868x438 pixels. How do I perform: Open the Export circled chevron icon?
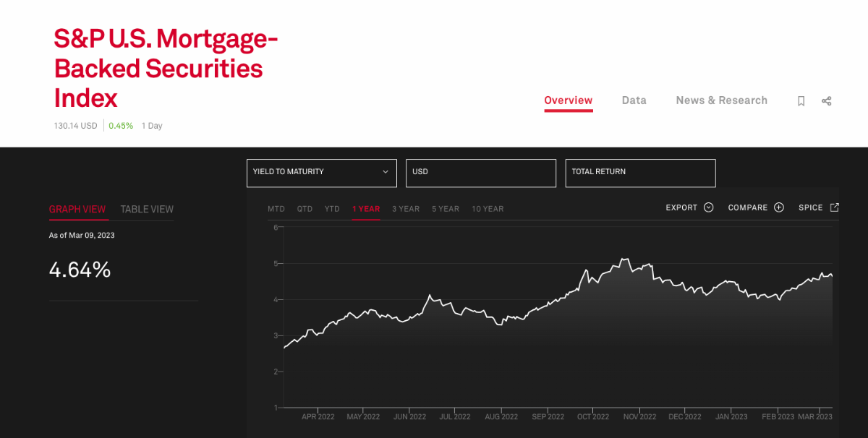click(x=708, y=207)
